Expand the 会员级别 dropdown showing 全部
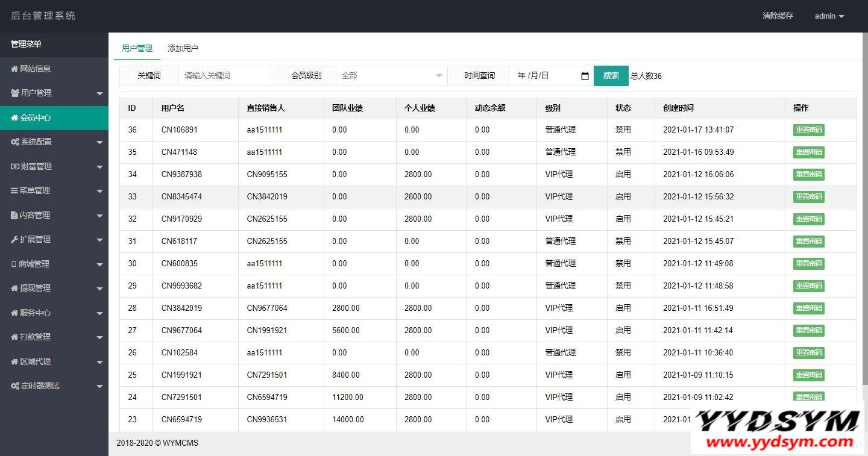 (x=391, y=76)
